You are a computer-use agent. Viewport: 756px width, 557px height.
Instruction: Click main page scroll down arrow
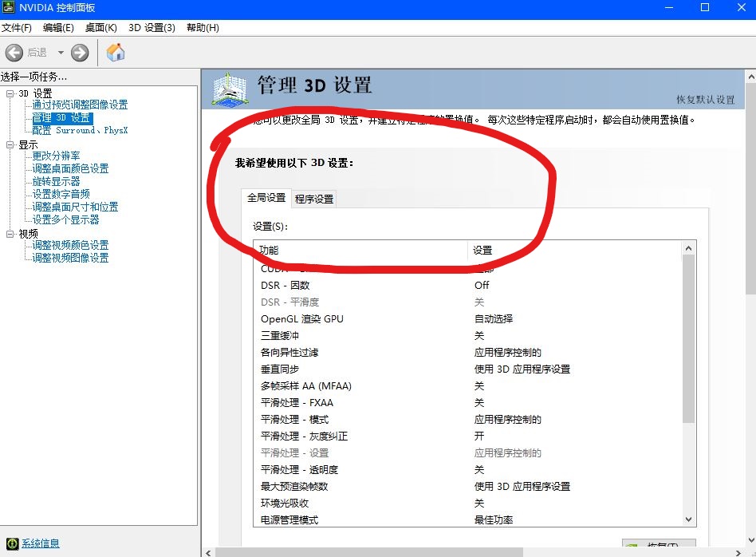coord(750,539)
